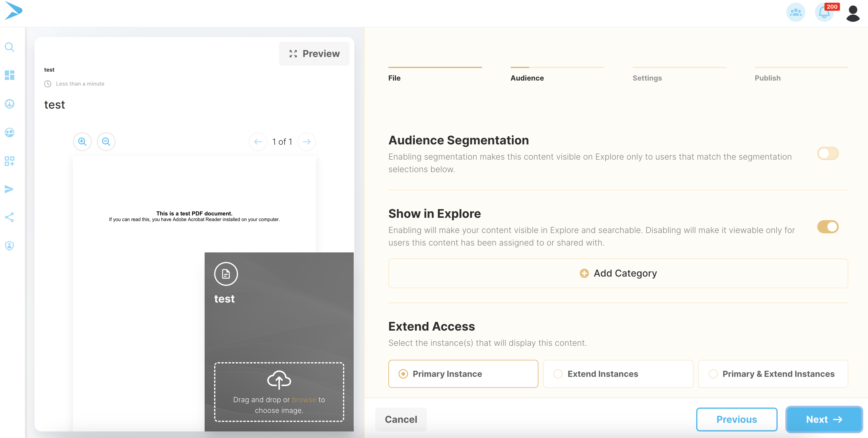This screenshot has width=868, height=438.
Task: Select Primary & Extend Instances option
Action: pos(773,374)
